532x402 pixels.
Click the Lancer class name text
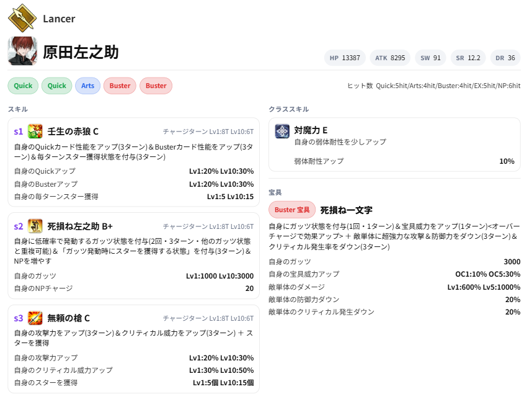click(59, 19)
